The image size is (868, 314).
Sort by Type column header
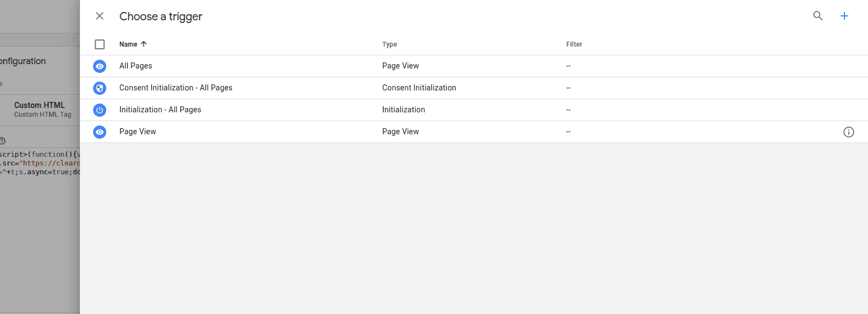pos(389,44)
